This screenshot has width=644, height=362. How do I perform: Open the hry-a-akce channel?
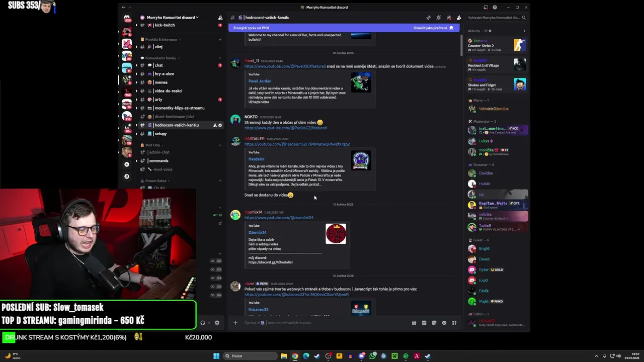pos(179,74)
